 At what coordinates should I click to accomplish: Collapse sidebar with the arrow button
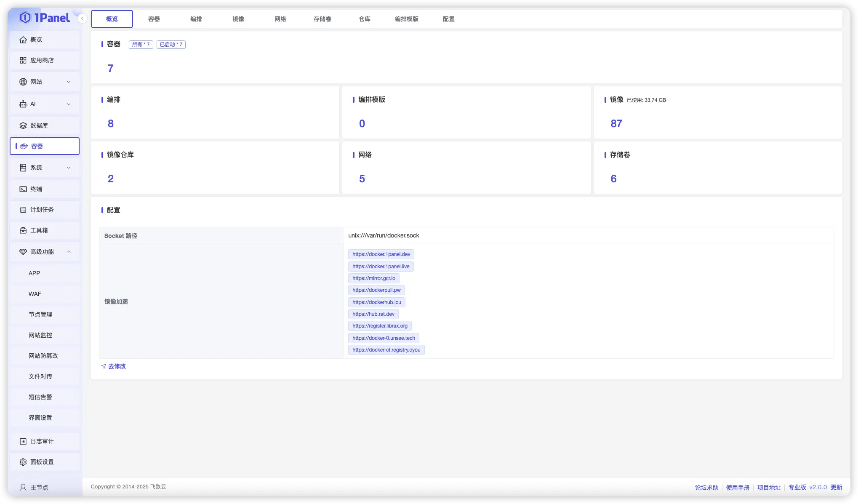tap(83, 19)
